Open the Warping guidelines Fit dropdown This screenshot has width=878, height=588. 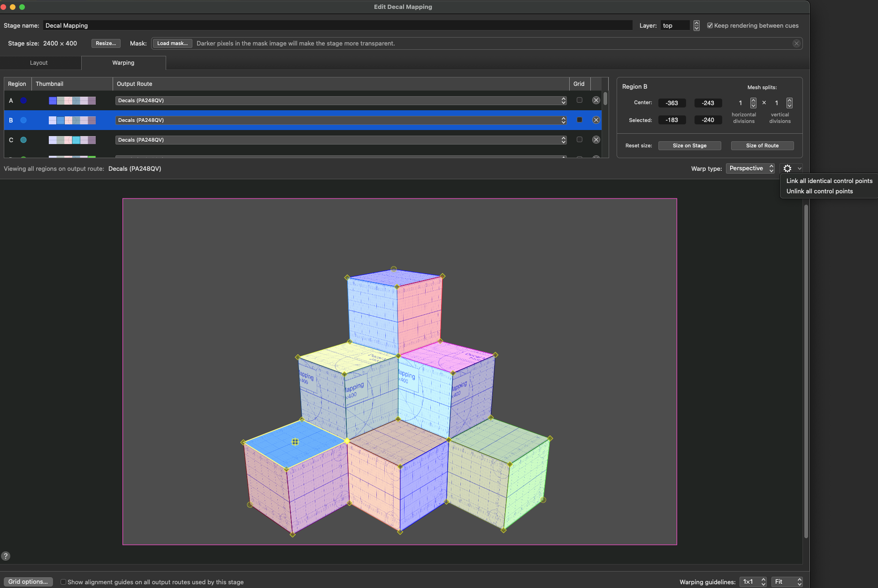click(786, 581)
